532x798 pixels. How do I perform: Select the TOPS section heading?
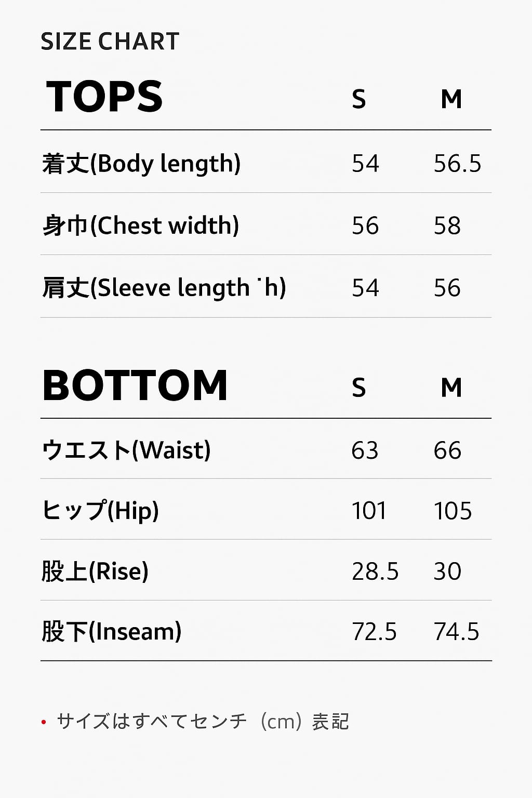click(x=104, y=97)
